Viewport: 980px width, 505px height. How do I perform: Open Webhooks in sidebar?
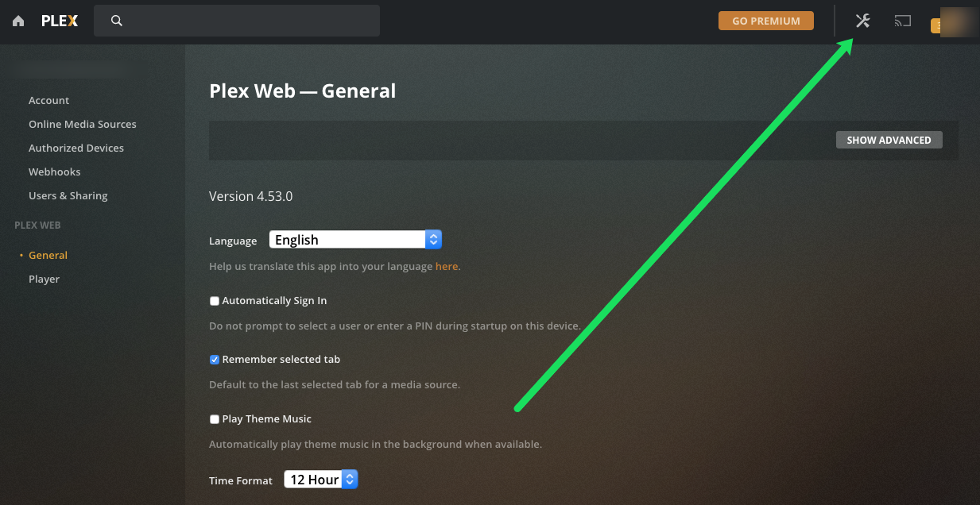(55, 172)
